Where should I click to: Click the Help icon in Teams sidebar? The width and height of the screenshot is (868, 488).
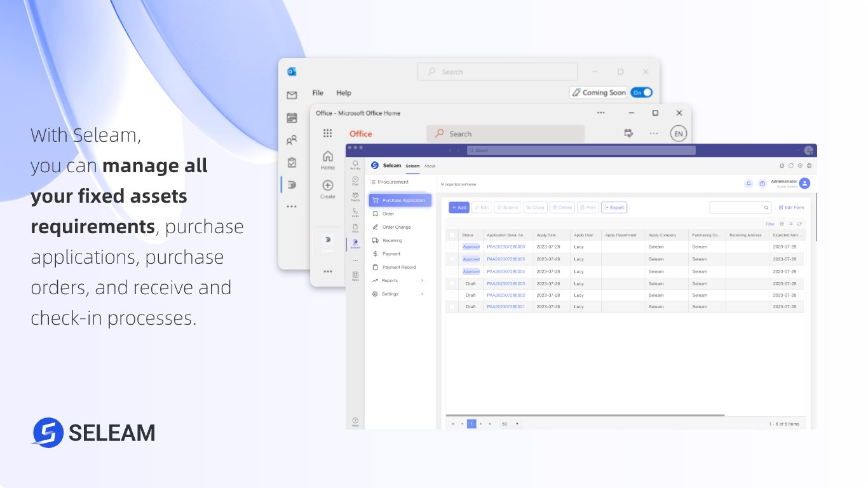point(355,421)
